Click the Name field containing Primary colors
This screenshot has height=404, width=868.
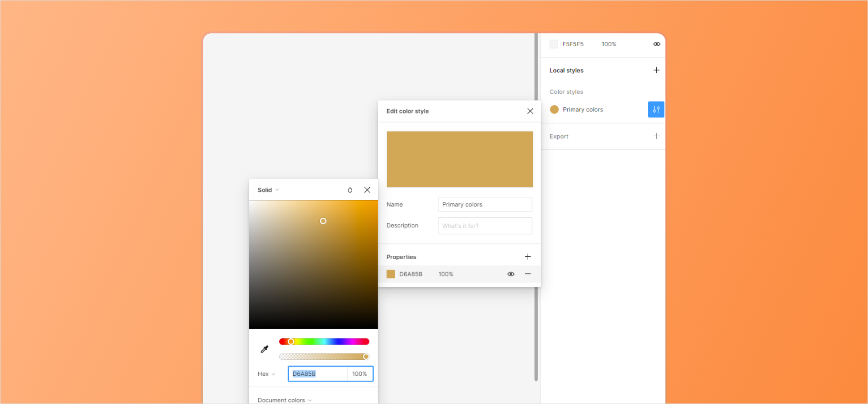tap(484, 204)
